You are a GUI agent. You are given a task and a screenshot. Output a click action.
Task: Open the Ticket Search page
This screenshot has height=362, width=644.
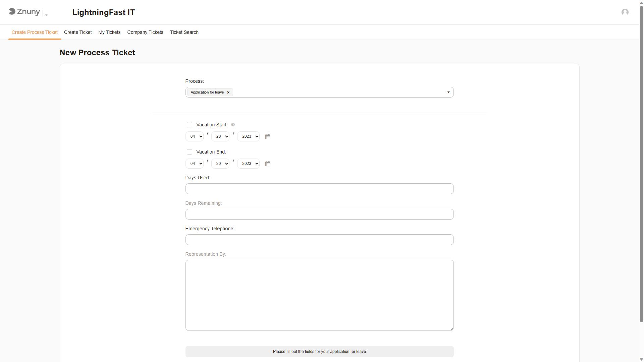point(184,32)
